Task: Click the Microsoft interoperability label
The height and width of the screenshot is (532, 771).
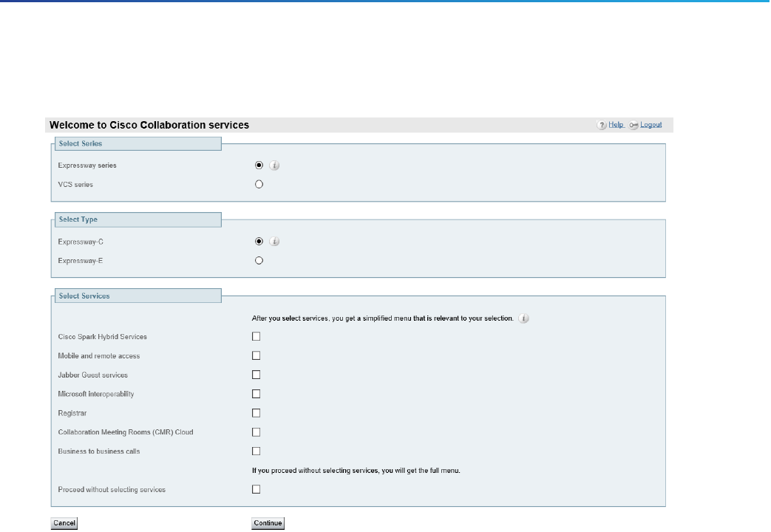Action: pos(96,395)
